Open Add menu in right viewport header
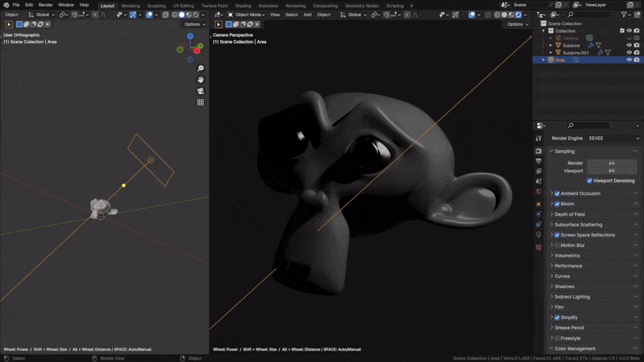644x362 pixels. (x=307, y=15)
